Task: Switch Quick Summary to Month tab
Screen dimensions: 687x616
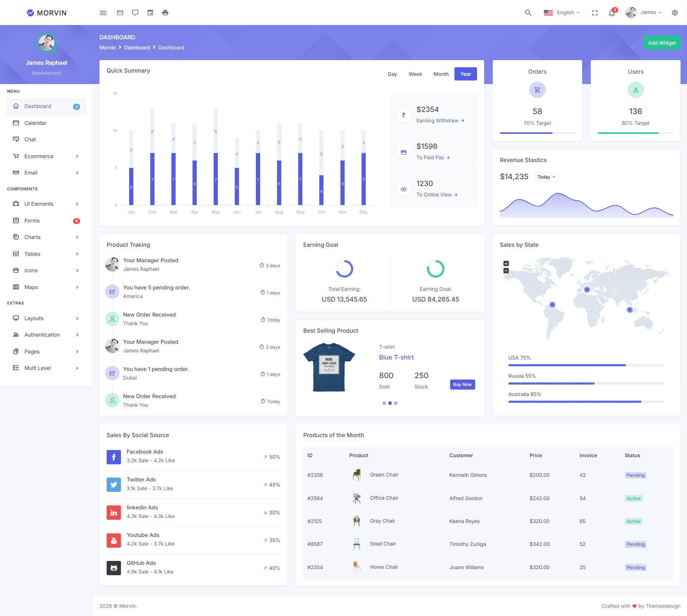Action: [x=441, y=74]
